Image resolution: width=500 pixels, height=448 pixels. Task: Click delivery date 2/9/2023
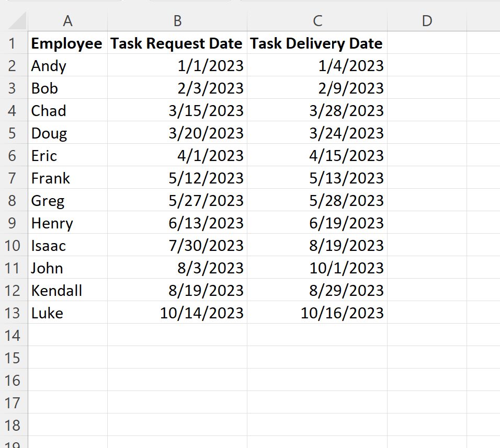[317, 88]
